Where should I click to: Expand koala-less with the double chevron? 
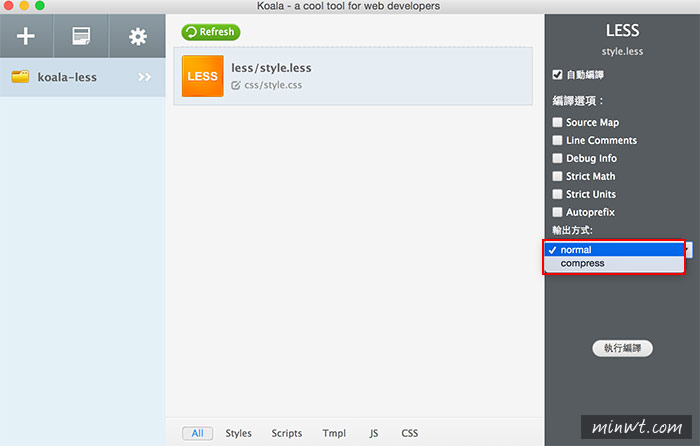(144, 77)
